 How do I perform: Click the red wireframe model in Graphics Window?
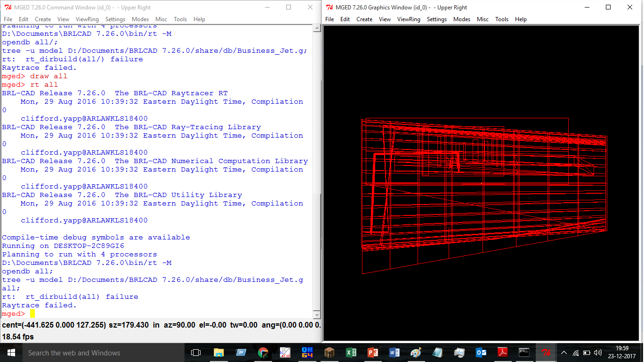coord(484,195)
